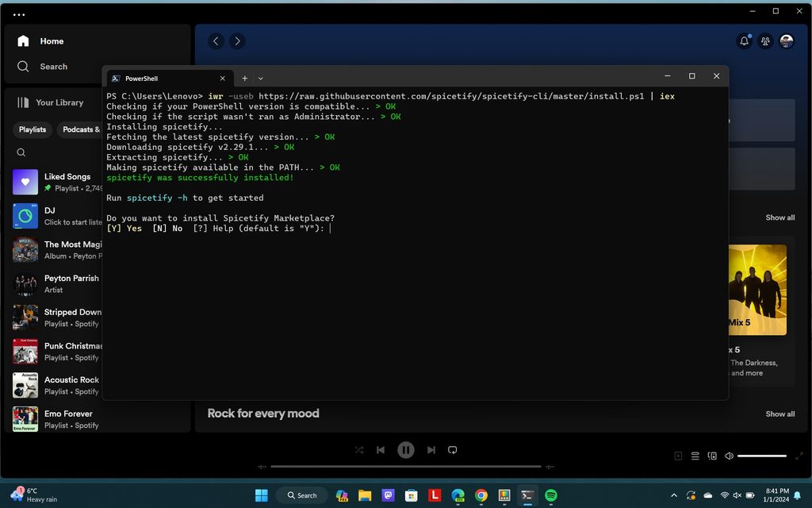Navigate back with the left chevron

(216, 40)
